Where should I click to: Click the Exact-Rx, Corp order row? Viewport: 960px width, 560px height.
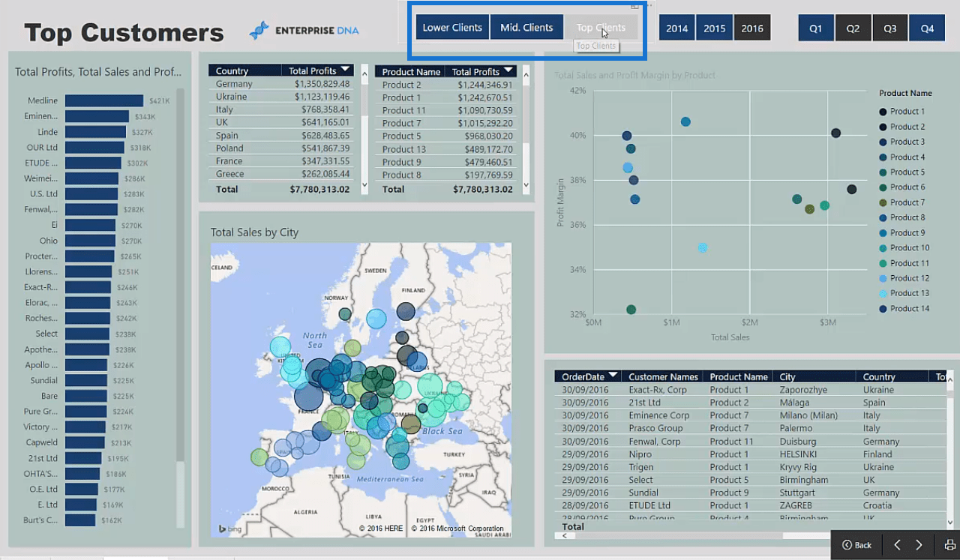pyautogui.click(x=750, y=390)
